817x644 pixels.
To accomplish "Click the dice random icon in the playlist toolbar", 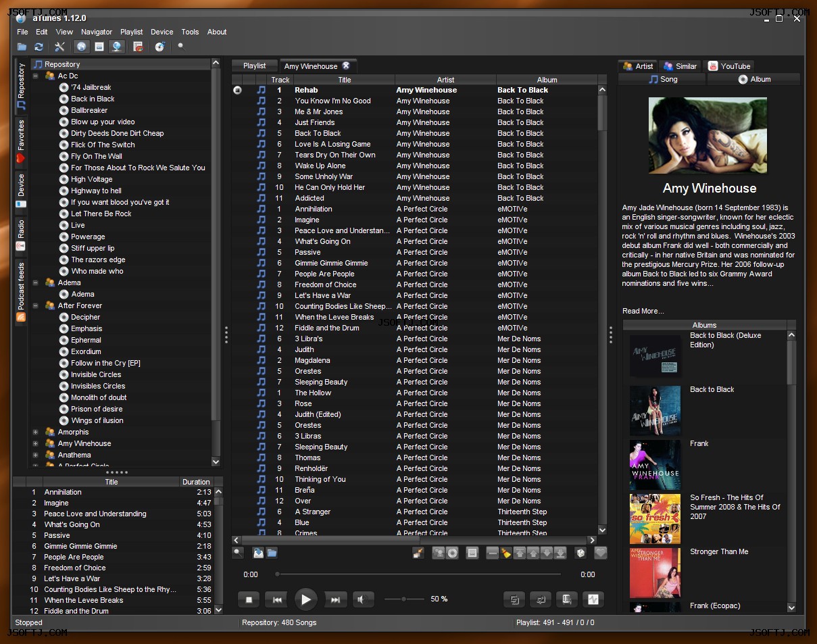I will click(580, 553).
